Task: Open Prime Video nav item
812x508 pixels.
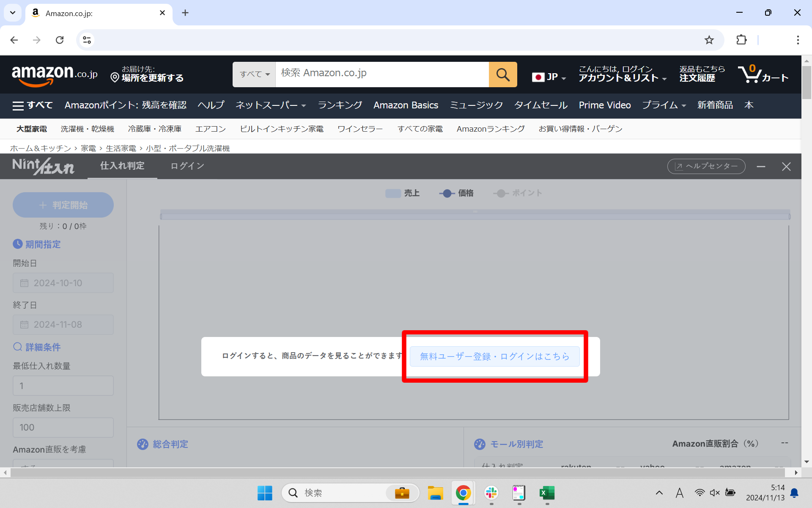Action: 605,105
